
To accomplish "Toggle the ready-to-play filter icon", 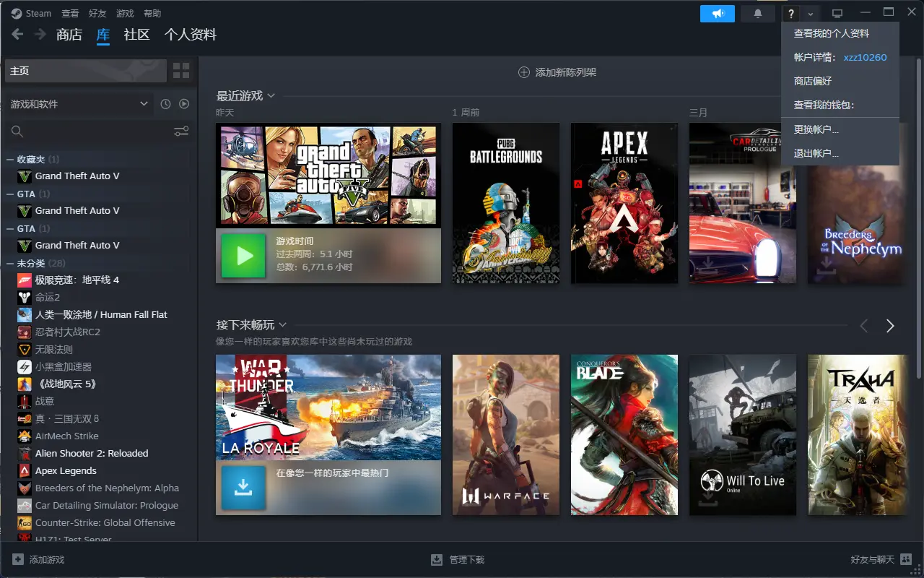I will point(184,104).
